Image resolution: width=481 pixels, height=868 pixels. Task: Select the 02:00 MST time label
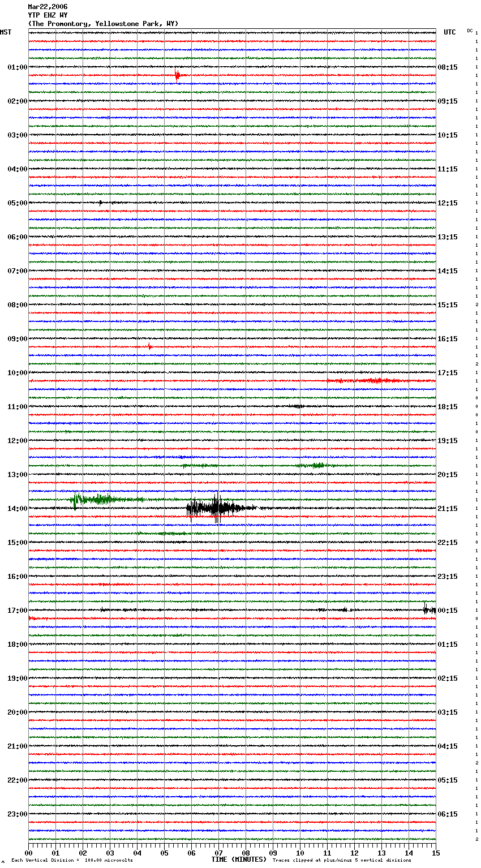(18, 101)
